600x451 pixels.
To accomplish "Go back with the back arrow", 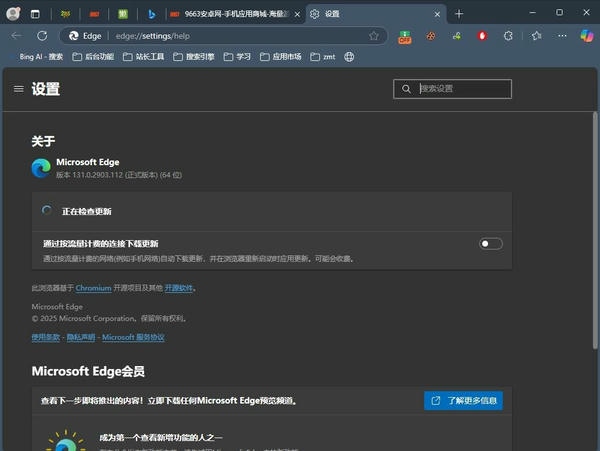I will click(16, 36).
